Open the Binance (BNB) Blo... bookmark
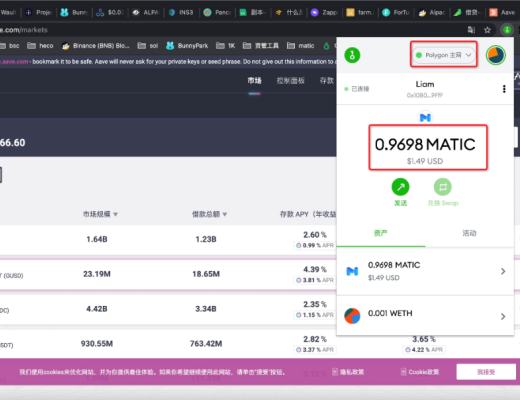520x400 pixels. pyautogui.click(x=96, y=46)
